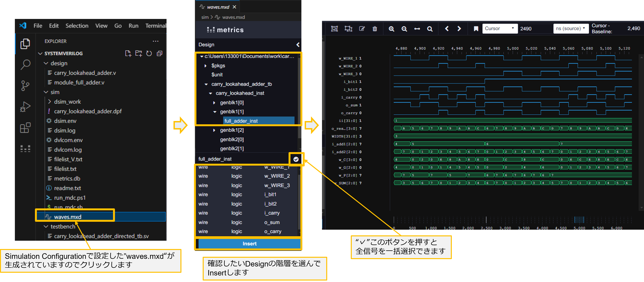Toggle select-all signals check button
This screenshot has height=282, width=644.
(296, 159)
